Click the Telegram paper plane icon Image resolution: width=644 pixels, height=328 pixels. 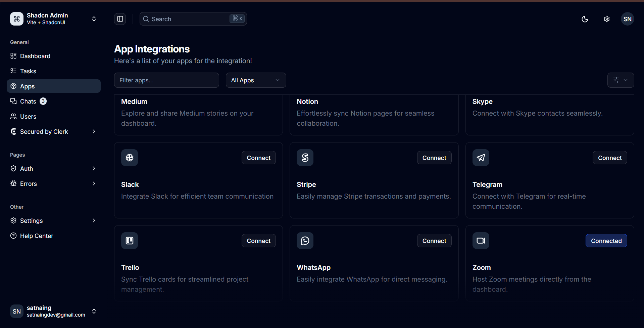(481, 158)
